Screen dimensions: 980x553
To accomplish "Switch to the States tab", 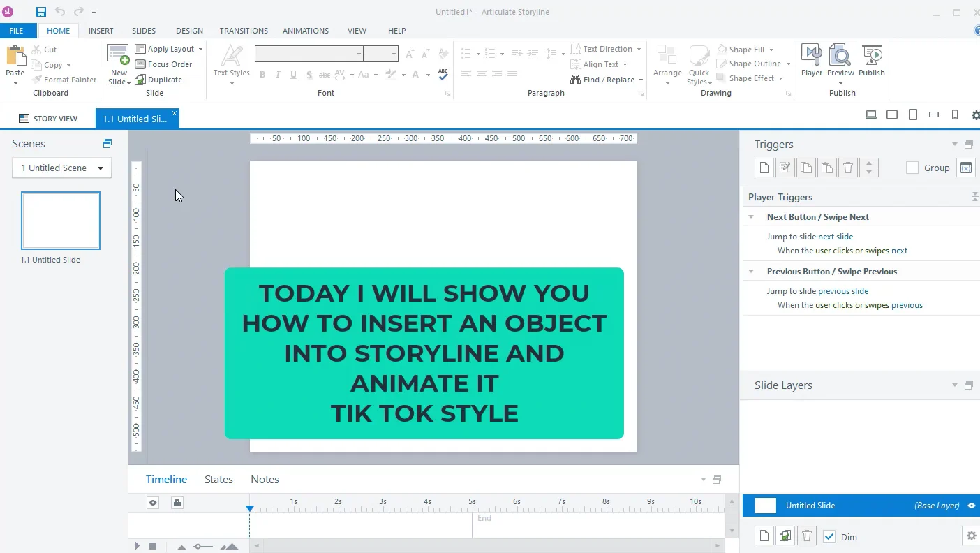I will pos(218,480).
